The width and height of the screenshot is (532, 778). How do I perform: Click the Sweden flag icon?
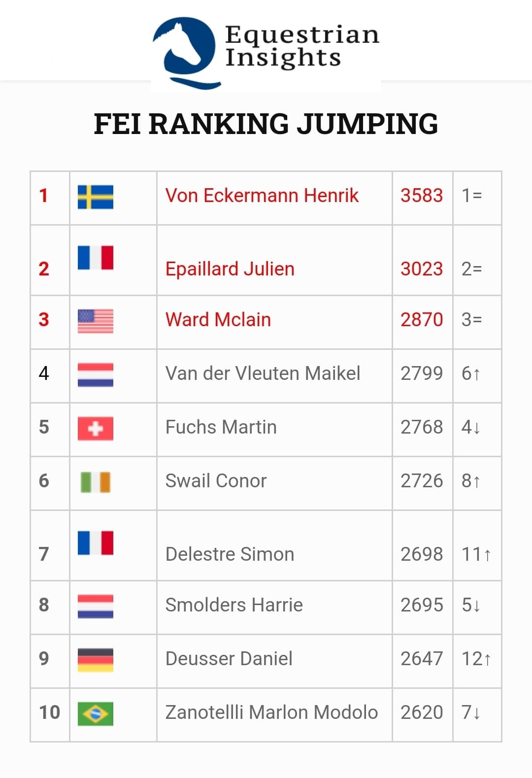[96, 197]
